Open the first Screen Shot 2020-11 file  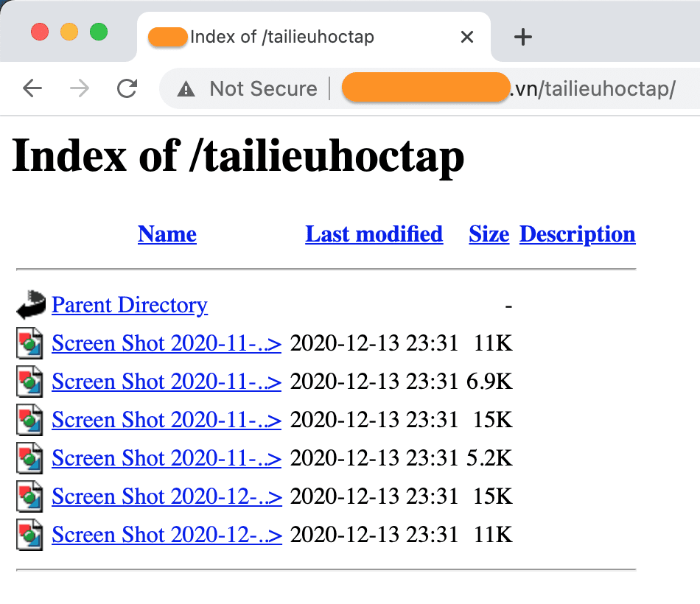(166, 343)
